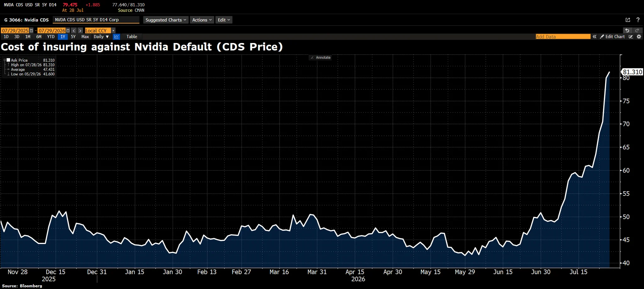Expand the Edit menu

[x=224, y=20]
